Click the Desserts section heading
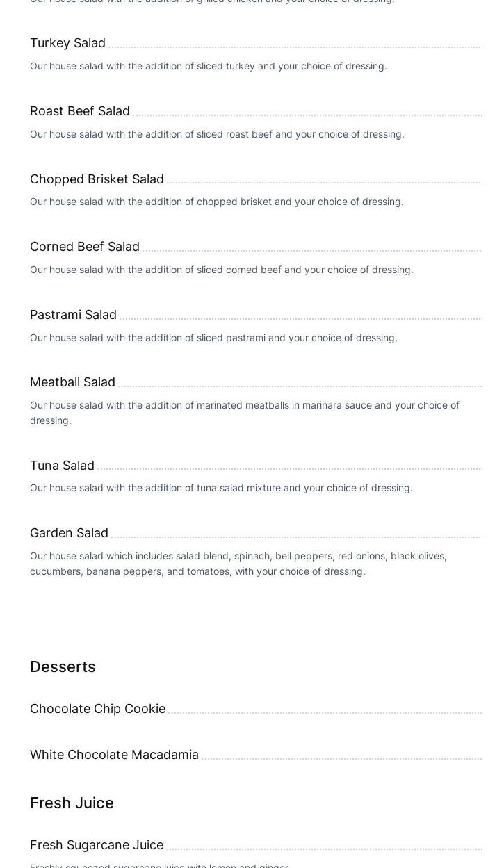 pos(63,667)
